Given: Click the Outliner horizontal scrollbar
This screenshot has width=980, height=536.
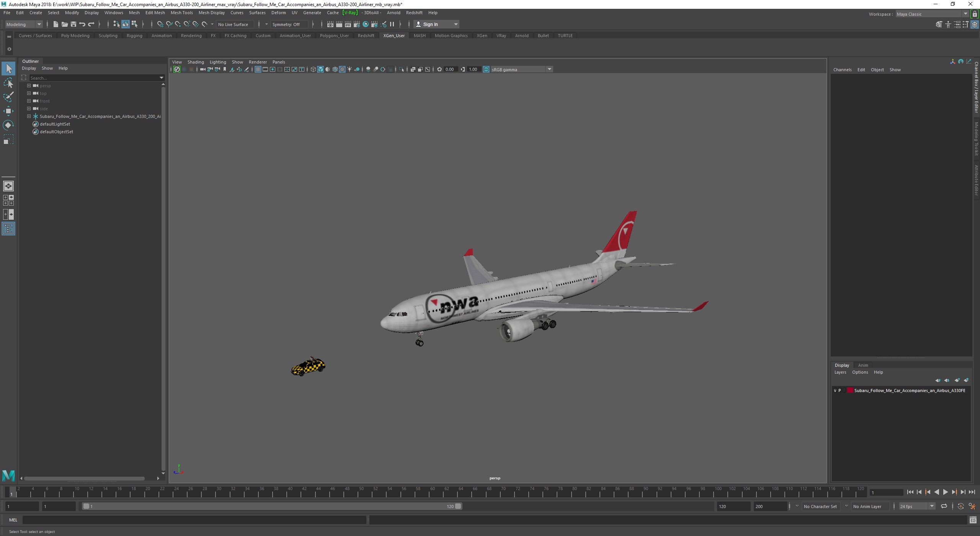Looking at the screenshot, I should pyautogui.click(x=84, y=478).
